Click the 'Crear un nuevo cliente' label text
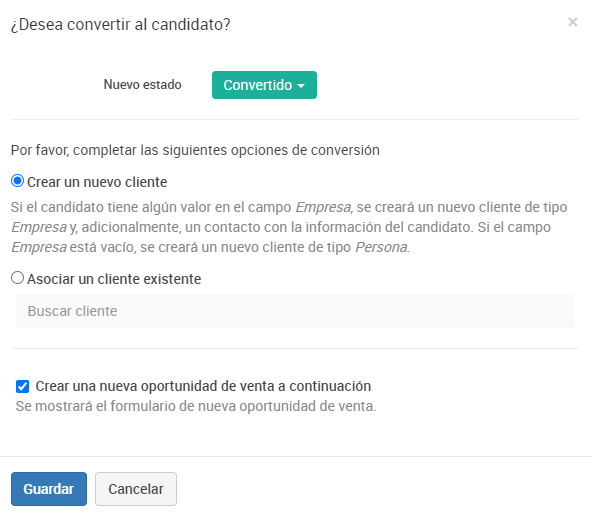This screenshot has height=520, width=592. pyautogui.click(x=97, y=182)
